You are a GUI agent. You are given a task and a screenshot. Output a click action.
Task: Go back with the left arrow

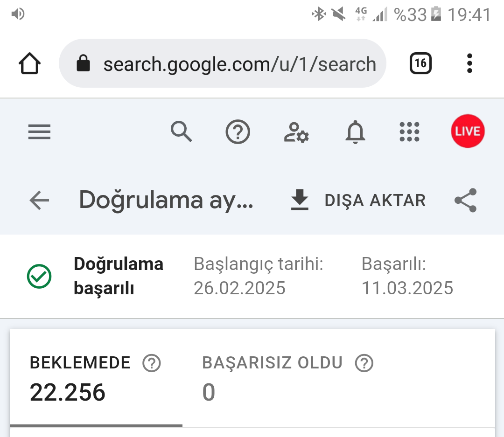click(39, 200)
